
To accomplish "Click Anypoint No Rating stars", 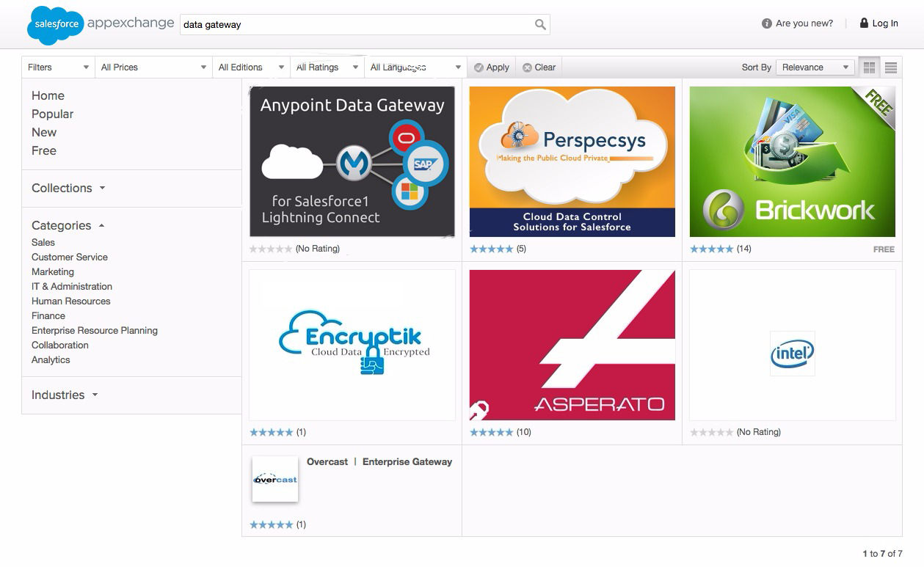I will coord(271,249).
